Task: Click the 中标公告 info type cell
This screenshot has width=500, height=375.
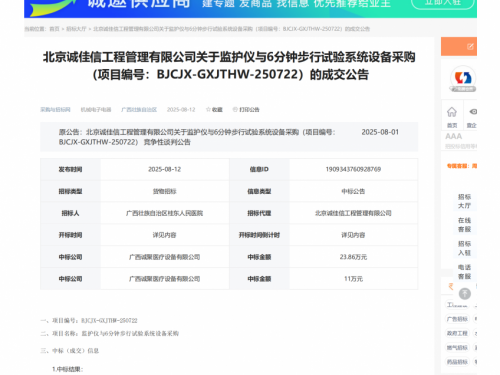Action: (353, 191)
